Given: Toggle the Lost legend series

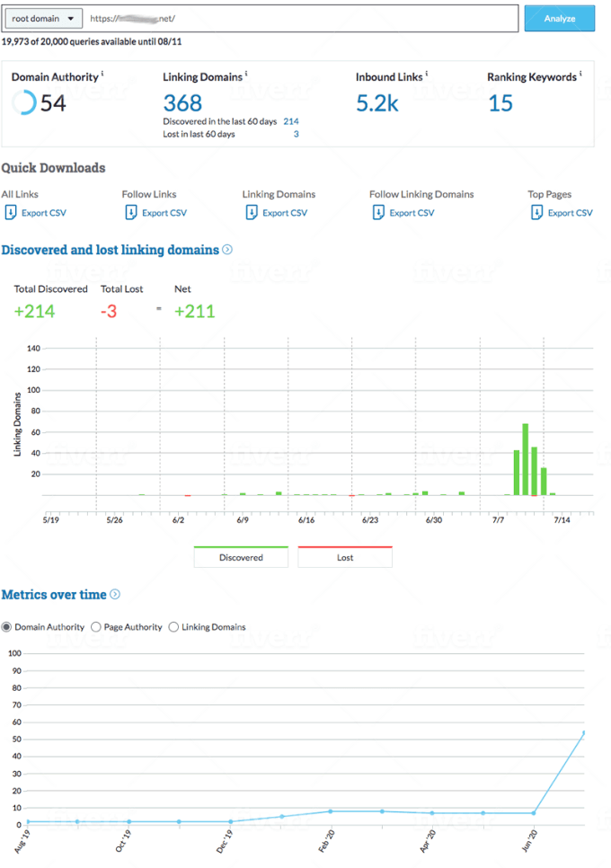Looking at the screenshot, I should point(345,557).
